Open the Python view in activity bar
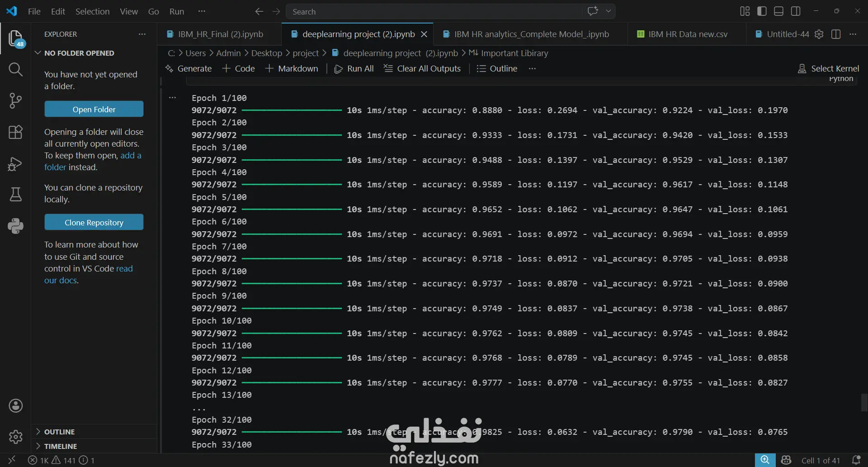Image resolution: width=868 pixels, height=467 pixels. click(15, 226)
